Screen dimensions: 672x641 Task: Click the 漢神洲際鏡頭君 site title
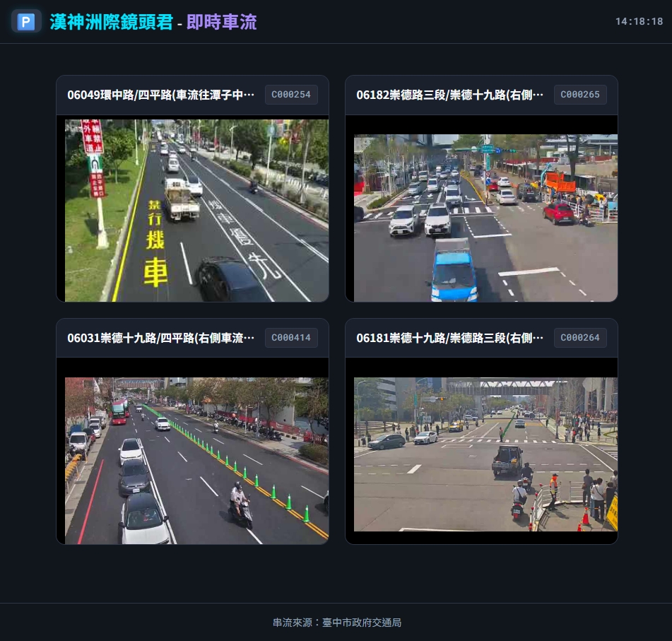(x=111, y=22)
